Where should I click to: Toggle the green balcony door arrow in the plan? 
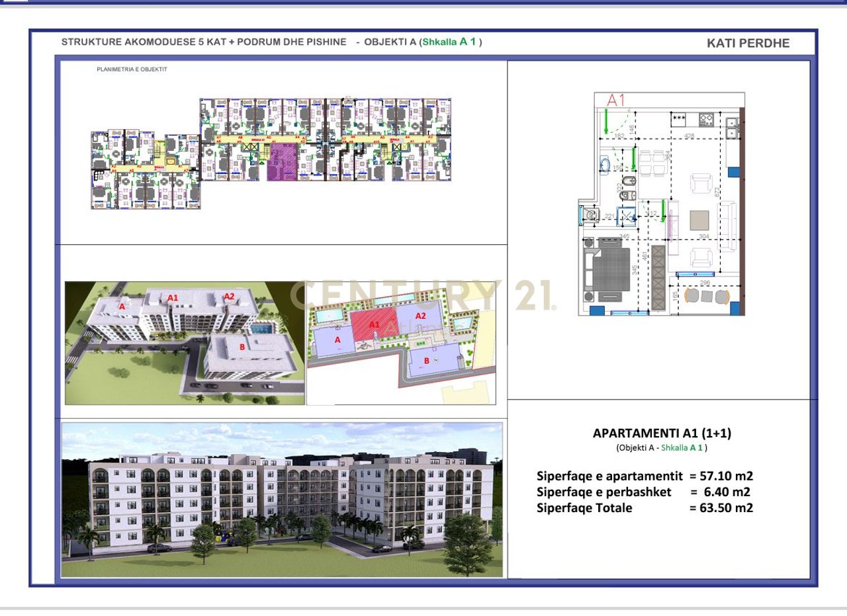pyautogui.click(x=662, y=211)
